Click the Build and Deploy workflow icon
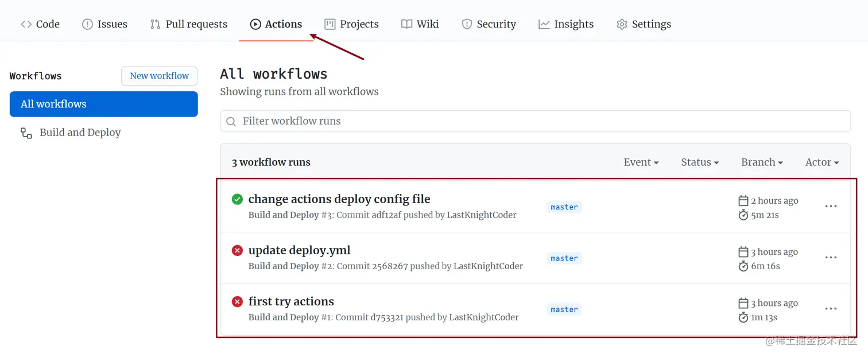Screen dimensions: 868x357 pyautogui.click(x=26, y=133)
